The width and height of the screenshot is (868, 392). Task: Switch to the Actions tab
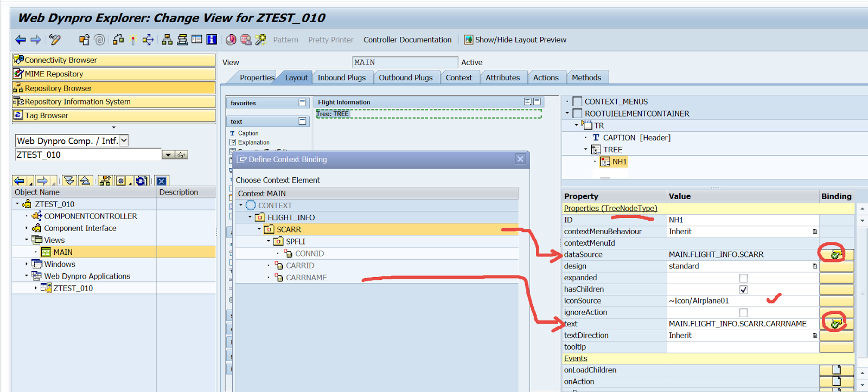tap(546, 78)
